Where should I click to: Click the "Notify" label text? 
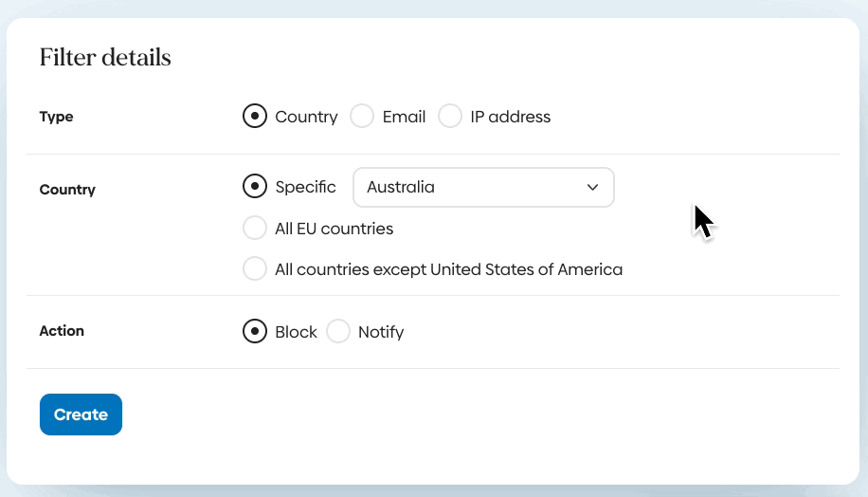[x=381, y=332]
